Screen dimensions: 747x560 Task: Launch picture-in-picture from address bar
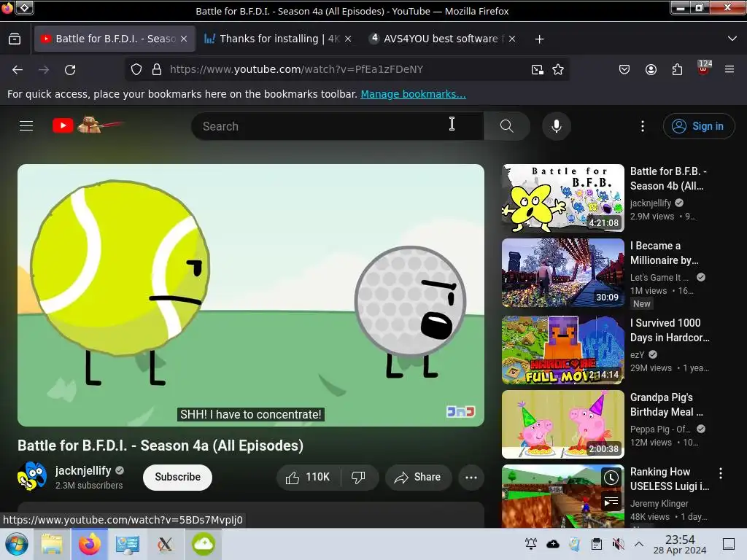point(538,69)
